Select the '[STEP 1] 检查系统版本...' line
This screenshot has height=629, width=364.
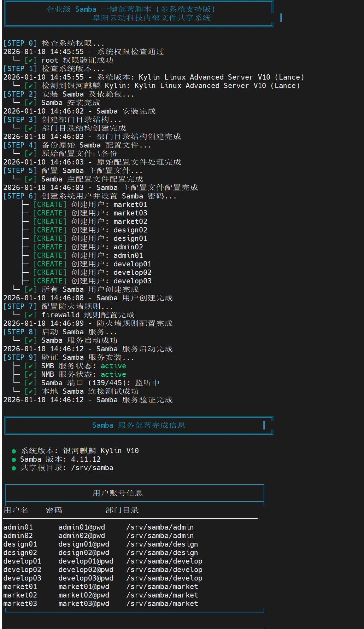coord(54,69)
